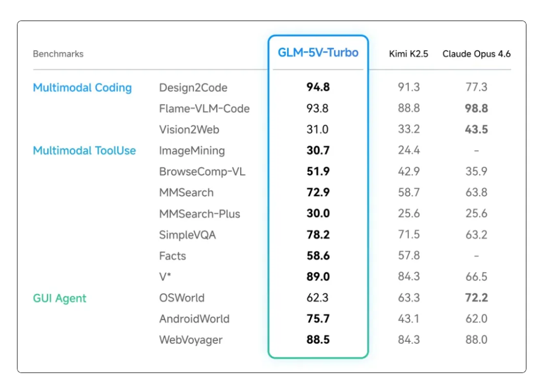553x392 pixels.
Task: Select the GUI Agent category label
Action: [59, 298]
